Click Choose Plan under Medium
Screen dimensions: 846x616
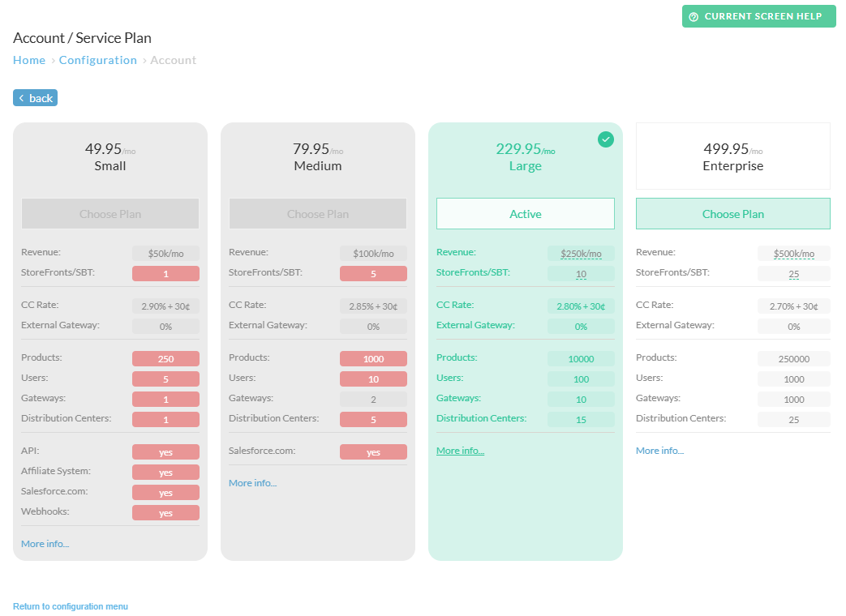tap(318, 214)
